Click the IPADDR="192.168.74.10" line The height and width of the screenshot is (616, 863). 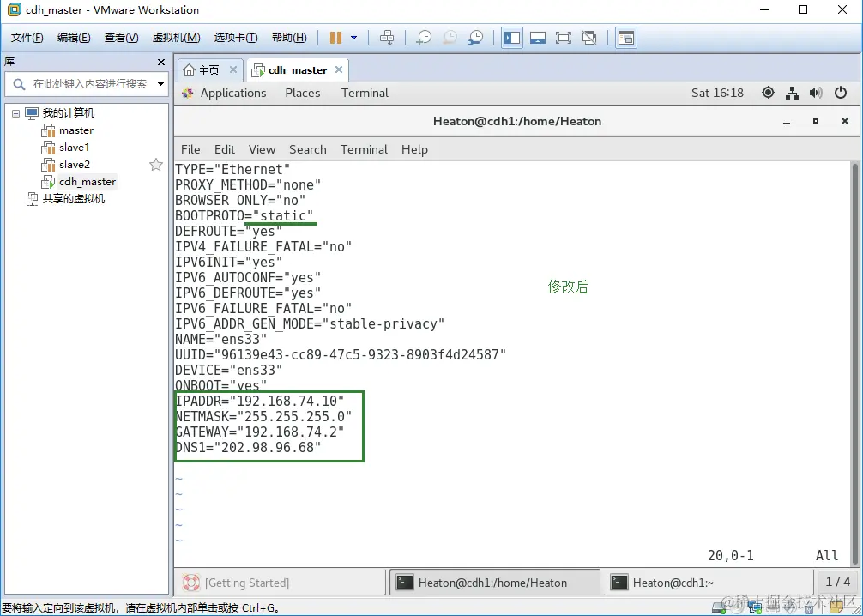(259, 401)
